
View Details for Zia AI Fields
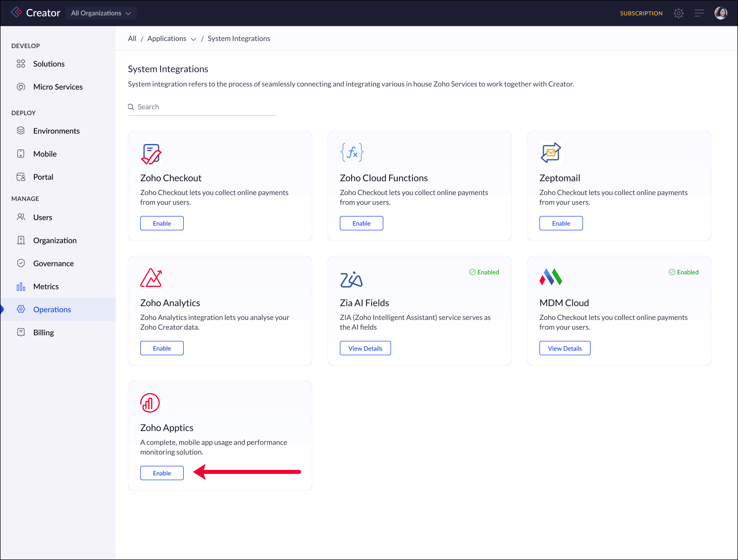[365, 348]
